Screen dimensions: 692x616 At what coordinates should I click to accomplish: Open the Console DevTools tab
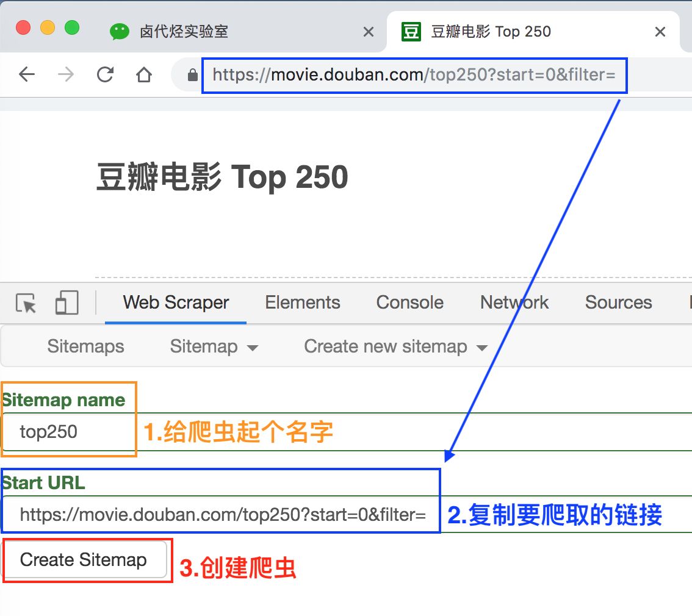click(x=409, y=303)
